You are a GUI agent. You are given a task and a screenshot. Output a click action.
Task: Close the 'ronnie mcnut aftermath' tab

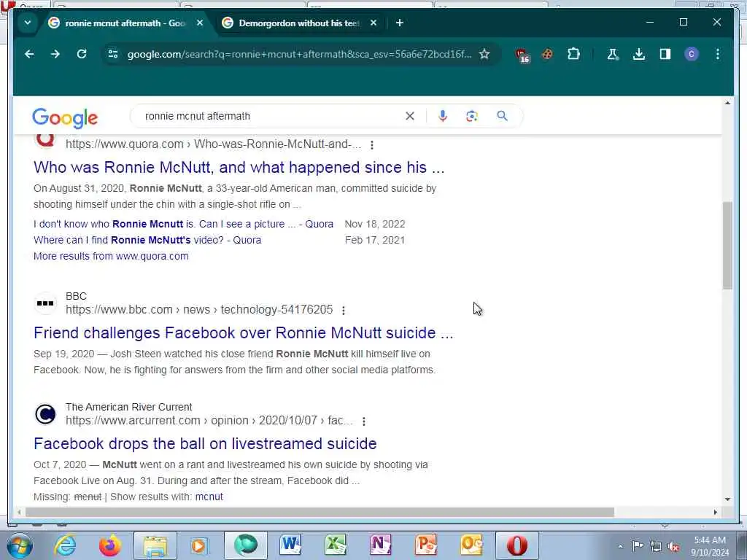click(x=200, y=23)
